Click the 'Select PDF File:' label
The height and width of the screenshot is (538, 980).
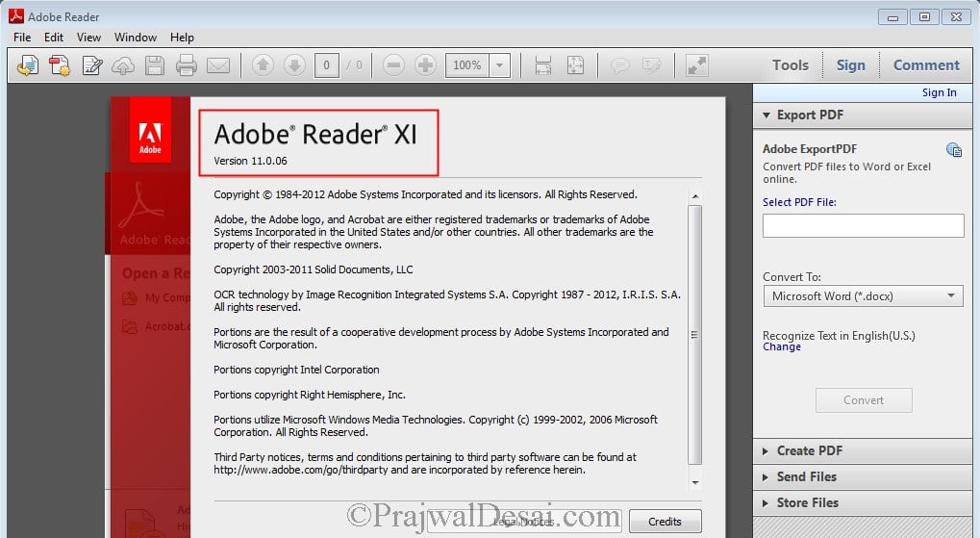pos(799,202)
